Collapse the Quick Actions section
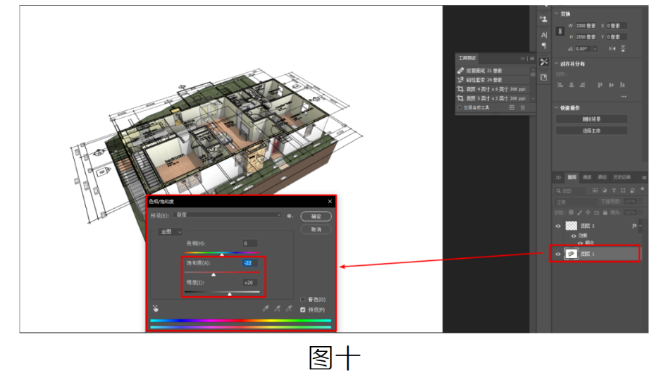This screenshot has width=658, height=380. 556,107
